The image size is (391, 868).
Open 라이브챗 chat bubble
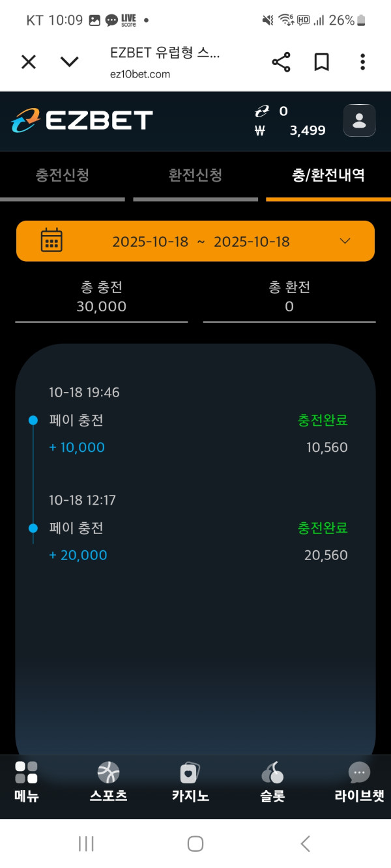pyautogui.click(x=359, y=780)
